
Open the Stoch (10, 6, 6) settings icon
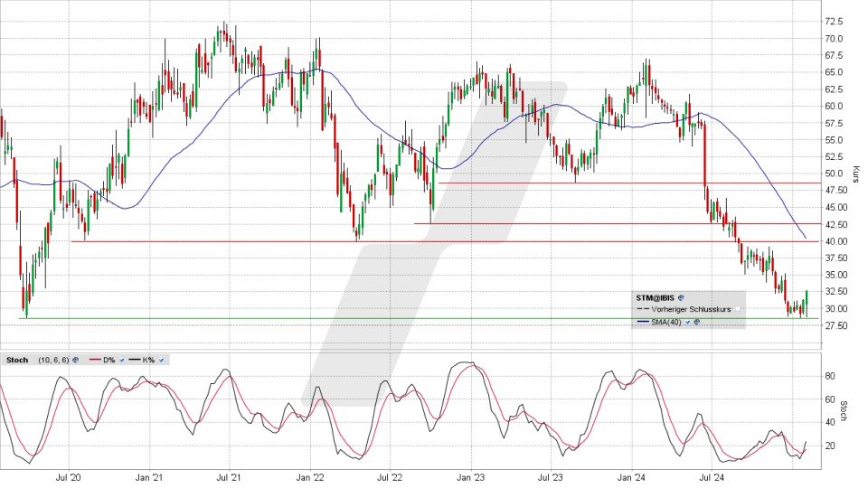point(75,360)
